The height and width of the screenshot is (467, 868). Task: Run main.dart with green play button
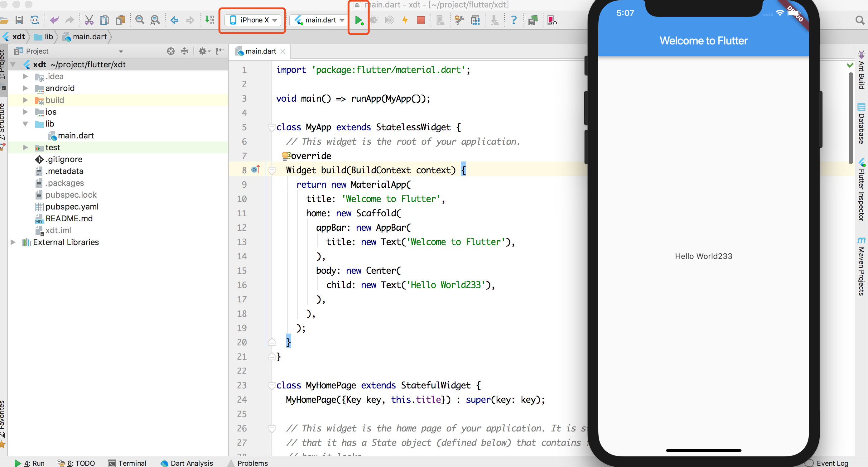click(359, 21)
